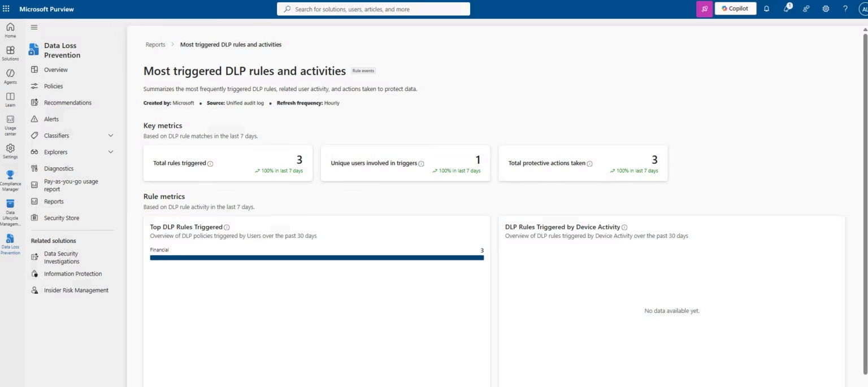Image resolution: width=868 pixels, height=387 pixels.
Task: Click the 'Rule metrics' heading
Action: pos(164,197)
